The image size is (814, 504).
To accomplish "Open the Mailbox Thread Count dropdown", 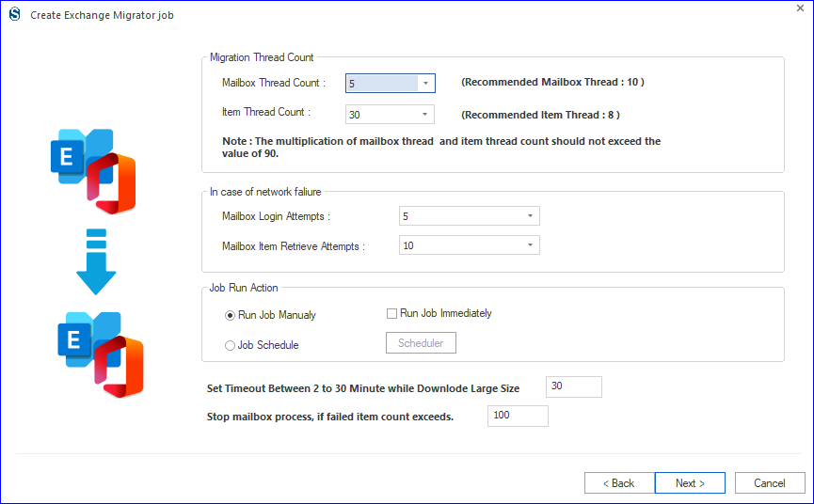I will click(x=425, y=84).
